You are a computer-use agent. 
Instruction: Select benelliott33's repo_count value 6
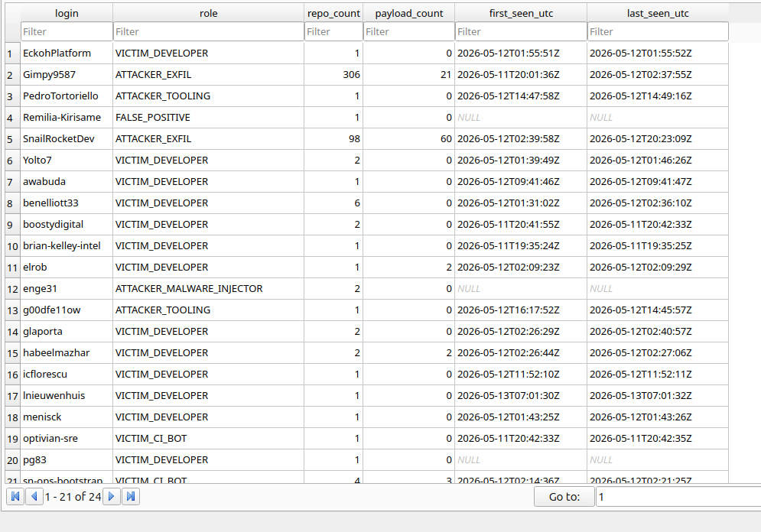tap(333, 203)
